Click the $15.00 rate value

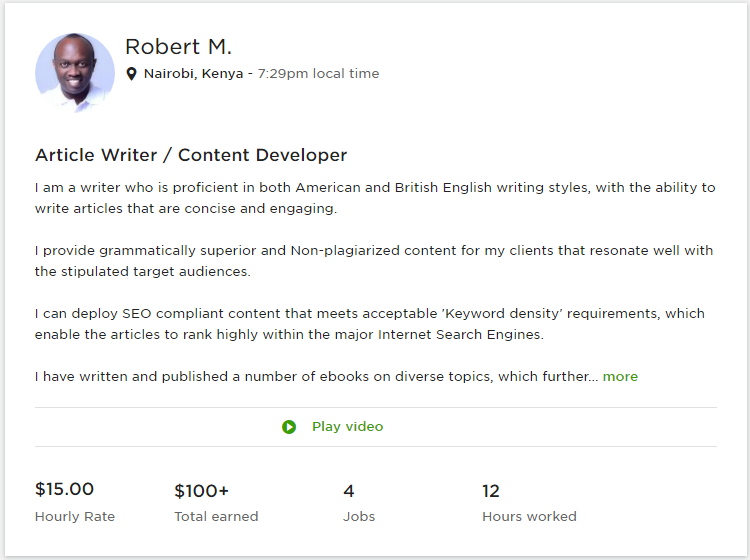pos(64,490)
